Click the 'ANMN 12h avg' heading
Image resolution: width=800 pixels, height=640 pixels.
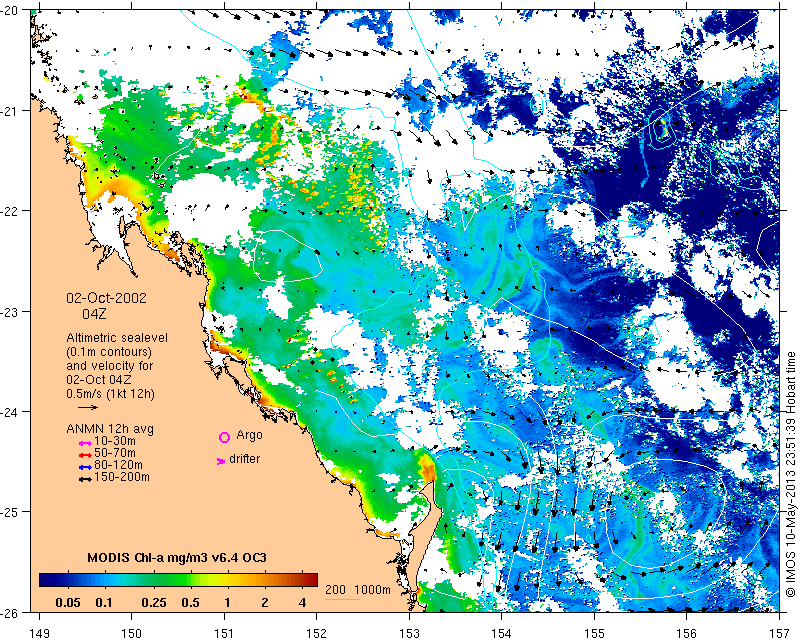(110, 429)
